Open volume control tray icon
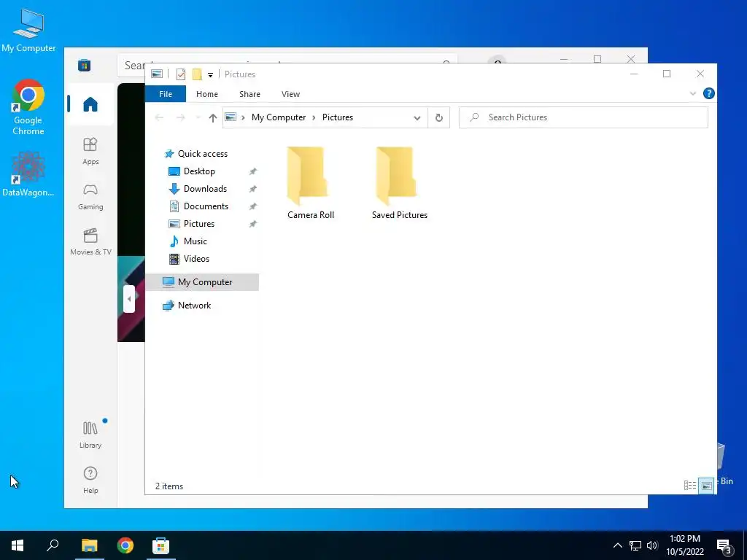Viewport: 747px width, 560px height. tap(652, 545)
